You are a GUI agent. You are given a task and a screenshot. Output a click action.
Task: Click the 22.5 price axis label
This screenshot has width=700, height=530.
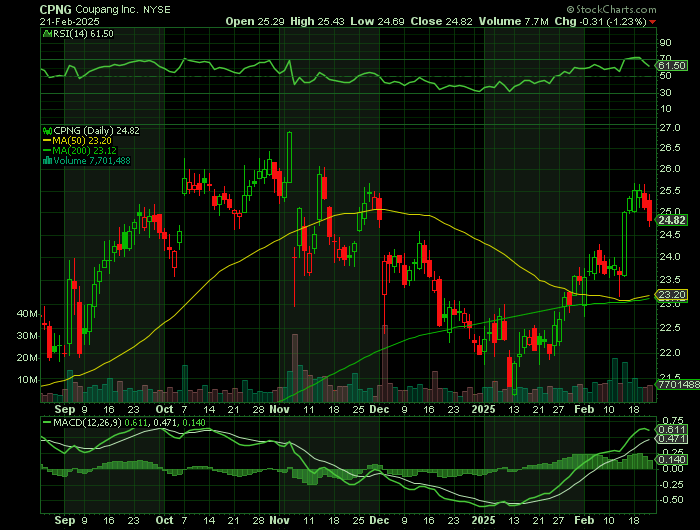tap(670, 328)
